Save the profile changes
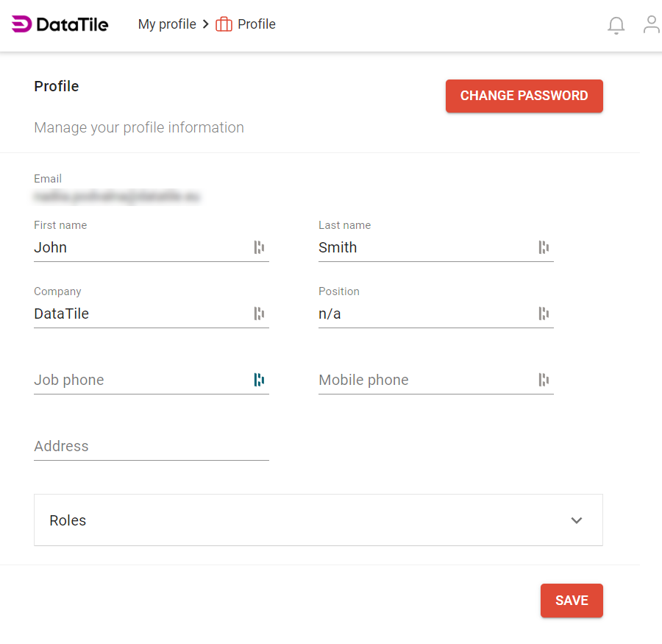The height and width of the screenshot is (644, 662). pos(572,601)
